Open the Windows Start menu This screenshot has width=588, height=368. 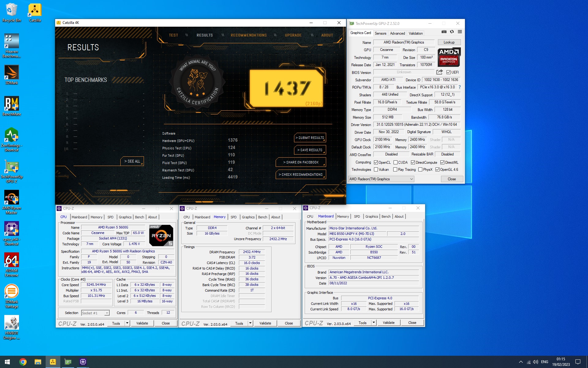pos(7,362)
